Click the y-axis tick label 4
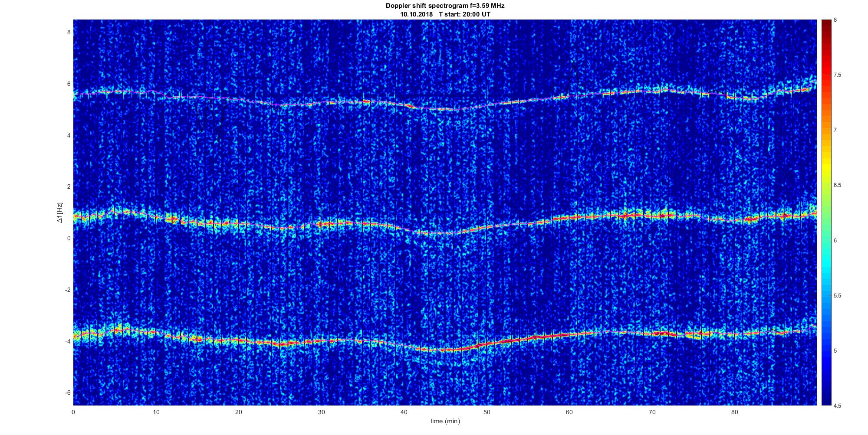Screen dimensions: 868x435 69,135
